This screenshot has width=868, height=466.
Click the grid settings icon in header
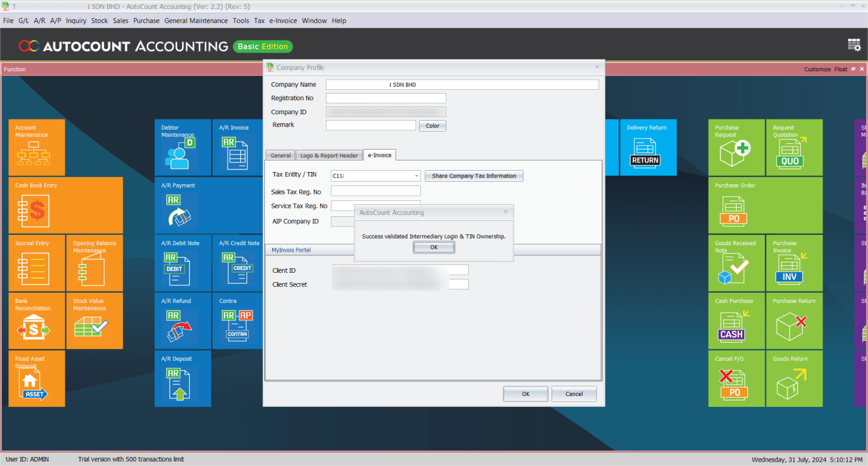(854, 45)
